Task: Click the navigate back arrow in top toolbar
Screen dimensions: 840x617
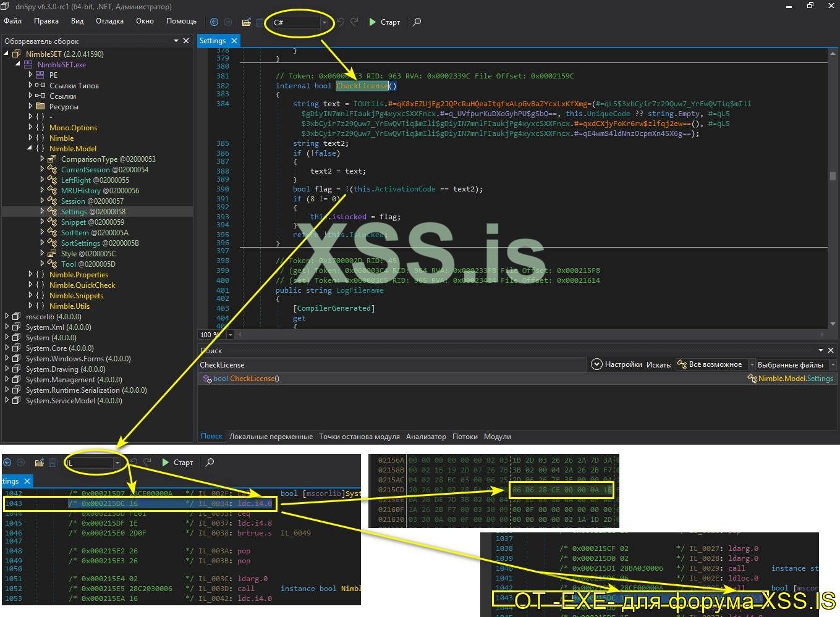Action: tap(214, 22)
